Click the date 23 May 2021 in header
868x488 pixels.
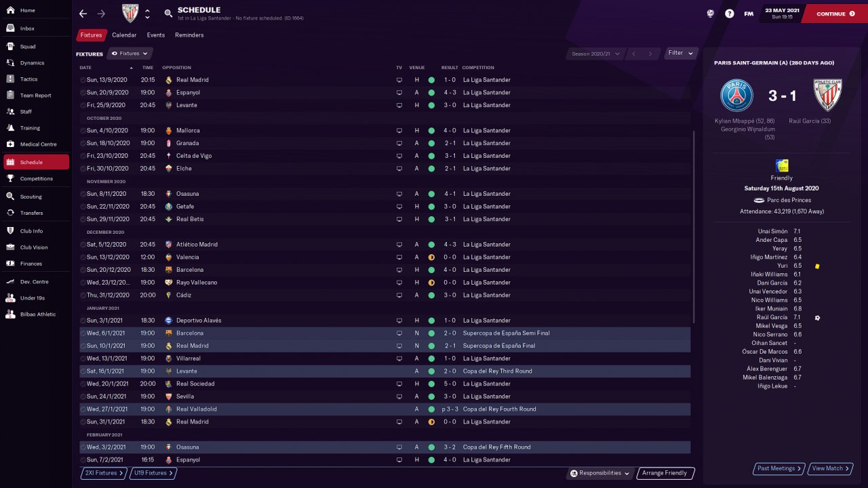[x=782, y=10]
